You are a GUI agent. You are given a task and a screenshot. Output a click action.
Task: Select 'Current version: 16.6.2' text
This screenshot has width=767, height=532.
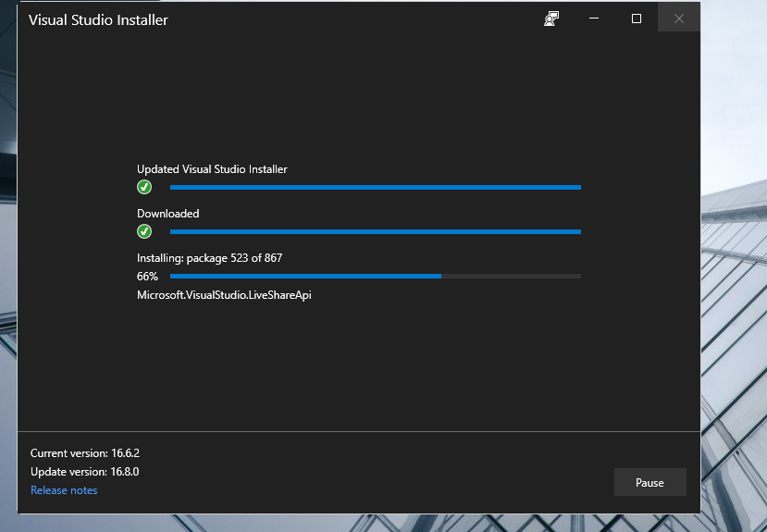[85, 452]
